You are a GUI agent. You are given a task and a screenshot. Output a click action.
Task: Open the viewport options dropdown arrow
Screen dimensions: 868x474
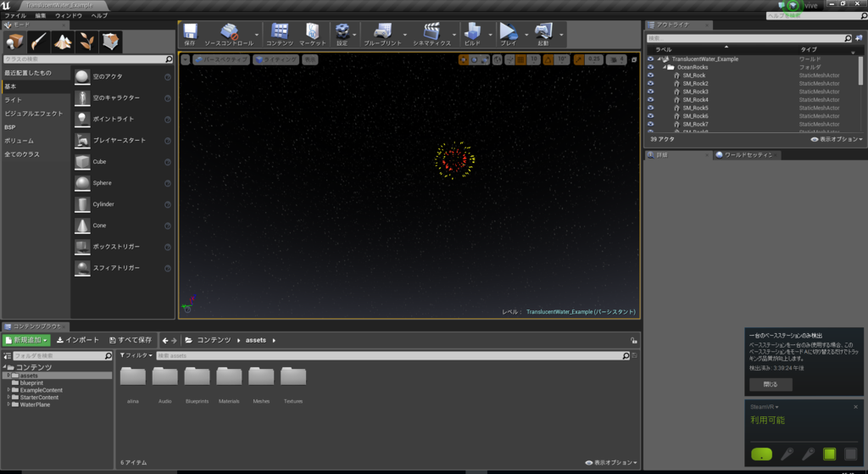pos(185,59)
